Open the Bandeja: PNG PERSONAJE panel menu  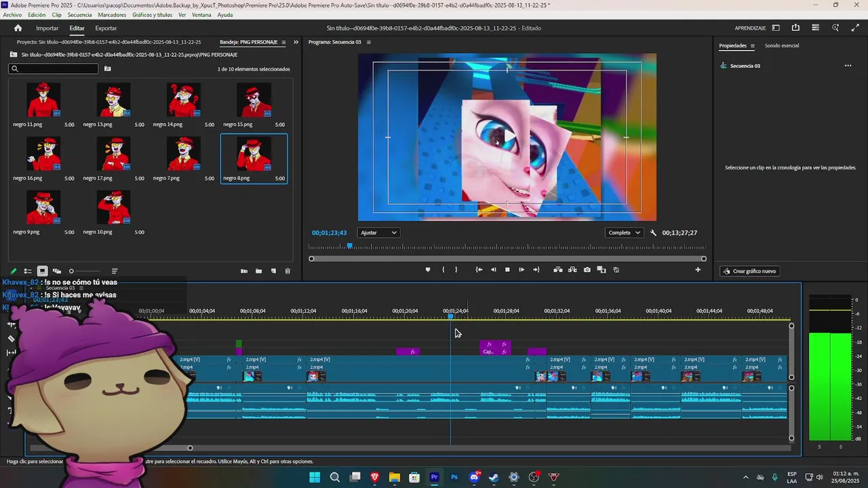[284, 42]
